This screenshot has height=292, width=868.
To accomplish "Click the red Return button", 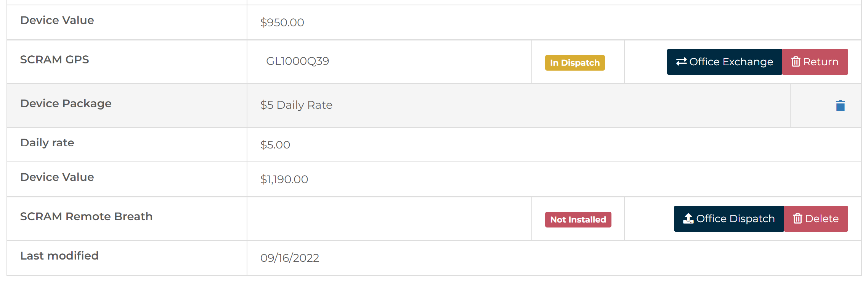I will [815, 62].
